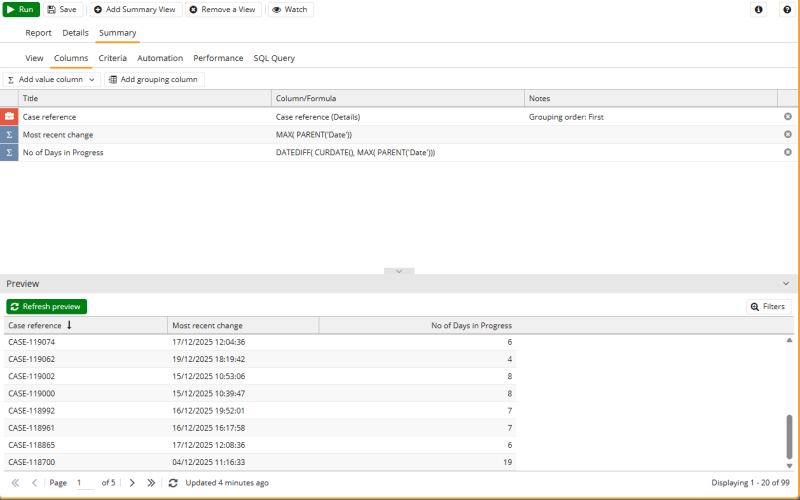Sort by Most recent change preview header
Screen dimensions: 800x500
[x=243, y=326]
